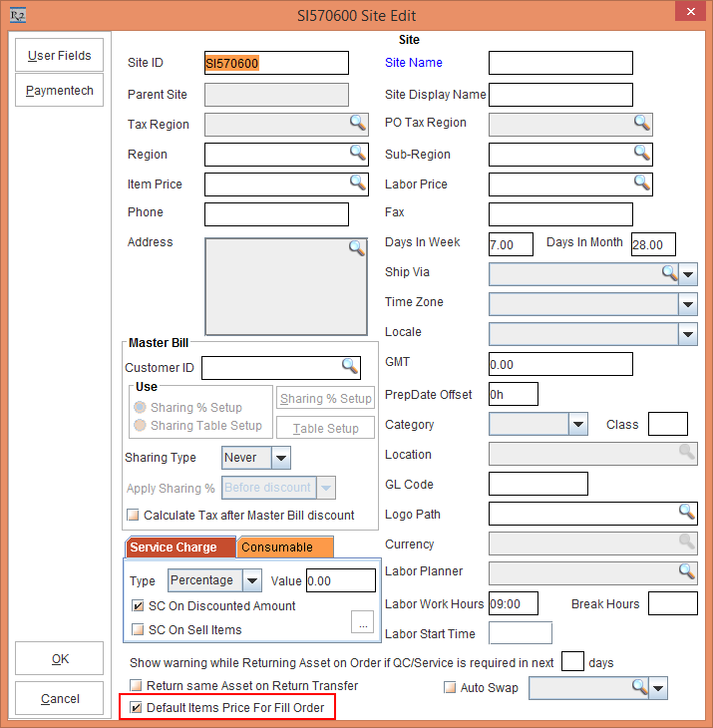Click the Ship Via magnifier icon
Viewport: 713px width, 728px height.
[669, 273]
